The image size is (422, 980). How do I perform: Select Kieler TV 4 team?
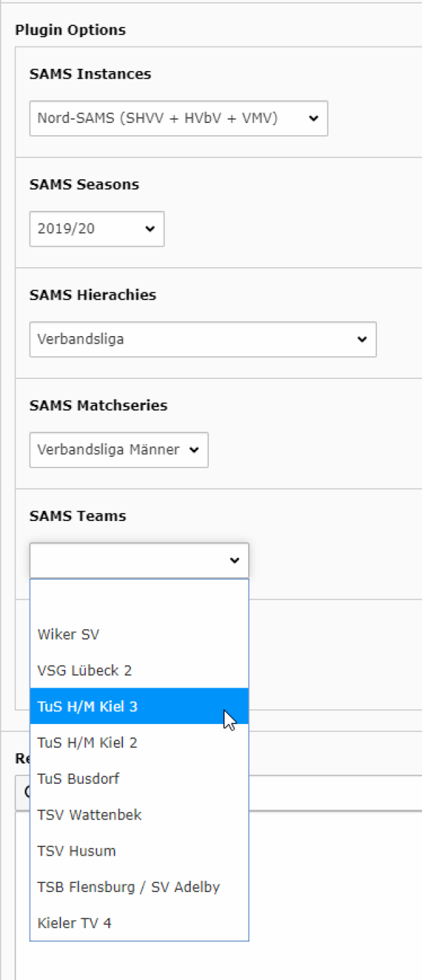pyautogui.click(x=139, y=923)
